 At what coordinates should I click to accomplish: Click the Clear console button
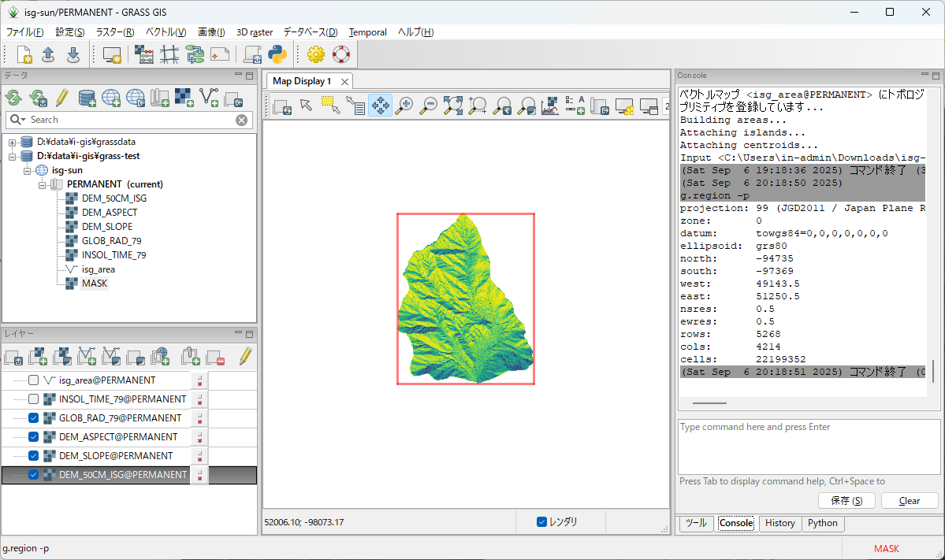click(910, 500)
